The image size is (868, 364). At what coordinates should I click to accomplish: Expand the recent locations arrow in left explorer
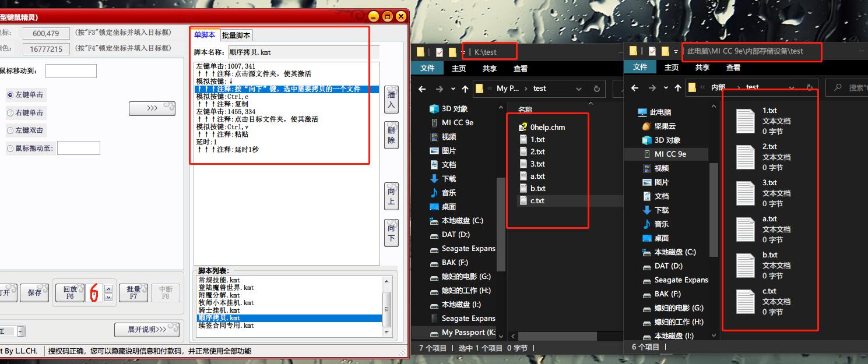pos(452,89)
